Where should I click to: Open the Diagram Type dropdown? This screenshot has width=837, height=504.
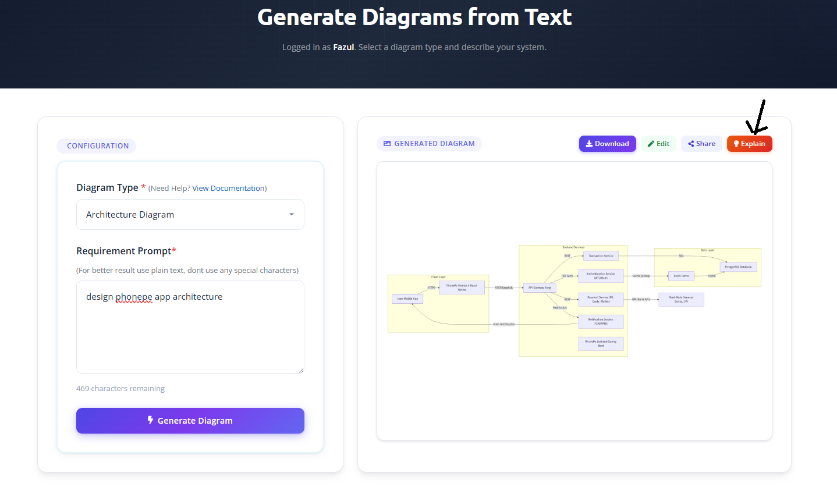click(x=190, y=215)
